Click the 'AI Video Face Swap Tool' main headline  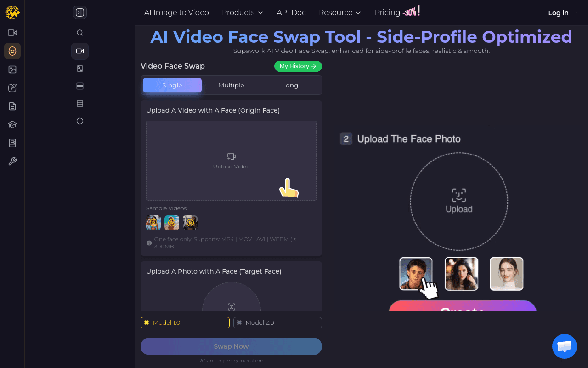[x=362, y=37]
